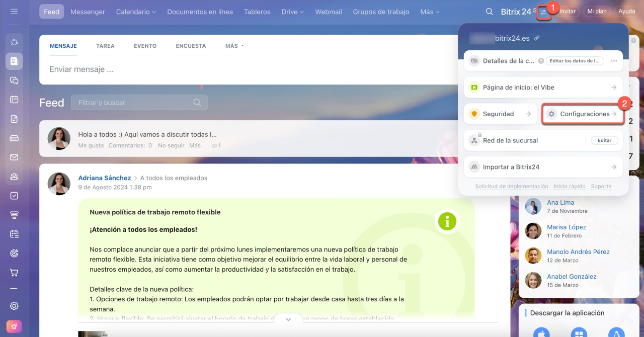Open the Seguridad option in the popup

[500, 114]
